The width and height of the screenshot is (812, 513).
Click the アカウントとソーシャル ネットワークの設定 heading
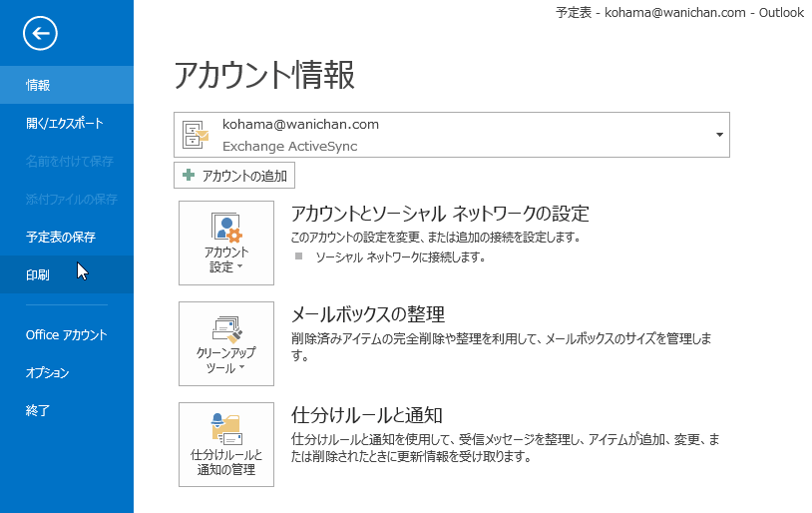pos(440,214)
